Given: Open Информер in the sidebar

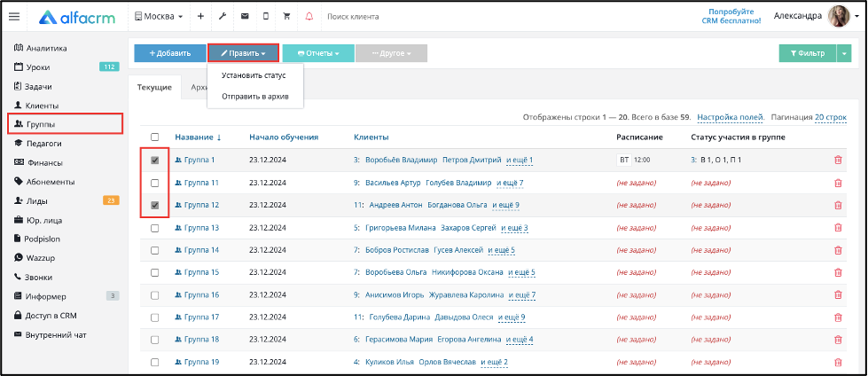Looking at the screenshot, I should click(x=40, y=296).
